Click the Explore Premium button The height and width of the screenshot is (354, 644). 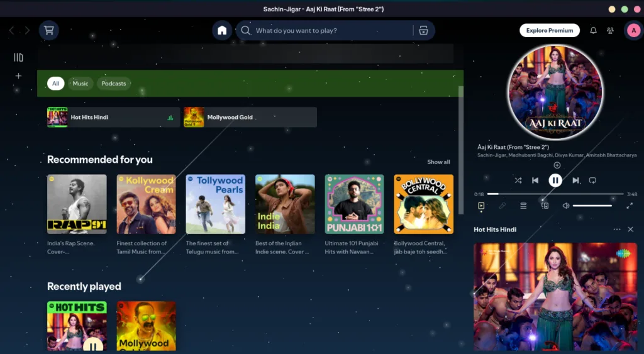pos(549,30)
